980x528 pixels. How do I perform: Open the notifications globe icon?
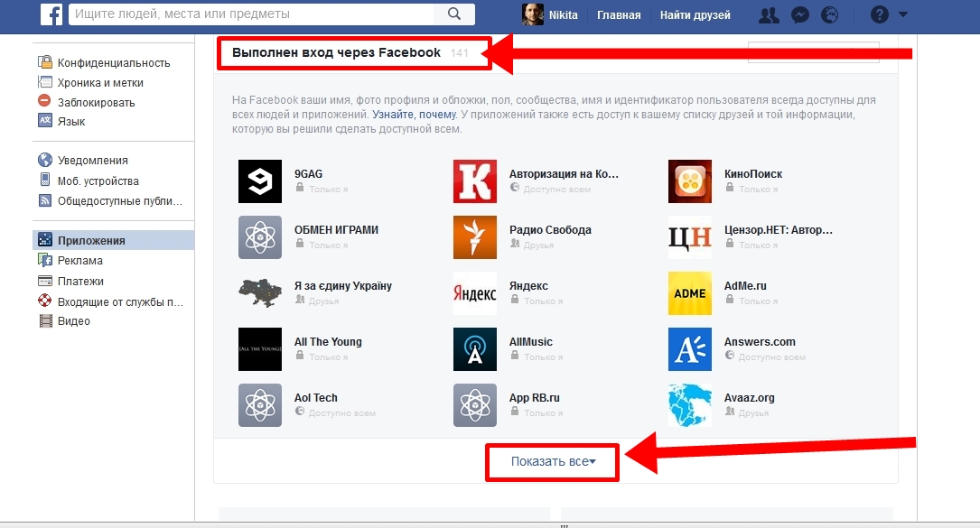click(x=829, y=14)
